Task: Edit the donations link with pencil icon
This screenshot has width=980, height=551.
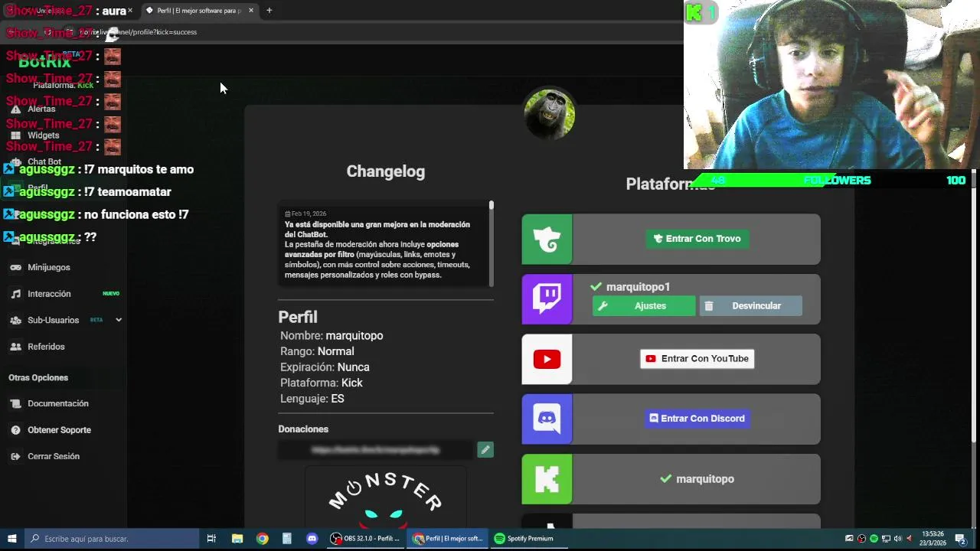Action: click(485, 450)
